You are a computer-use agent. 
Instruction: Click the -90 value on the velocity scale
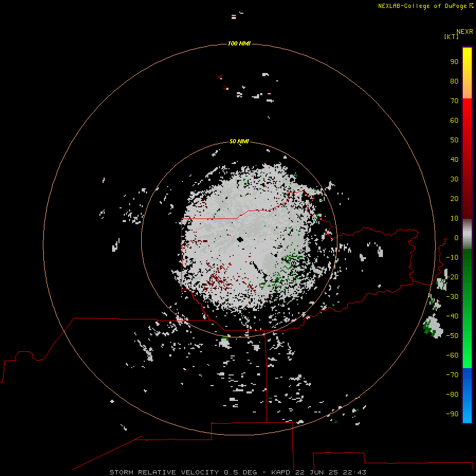(x=452, y=414)
